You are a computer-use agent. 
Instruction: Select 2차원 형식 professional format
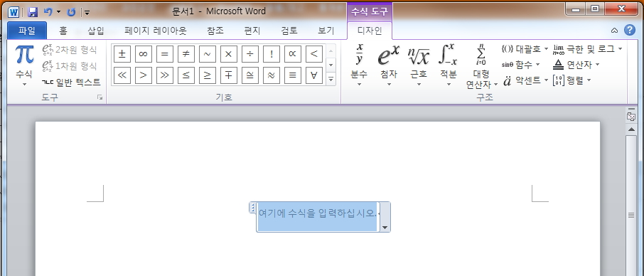click(x=70, y=50)
